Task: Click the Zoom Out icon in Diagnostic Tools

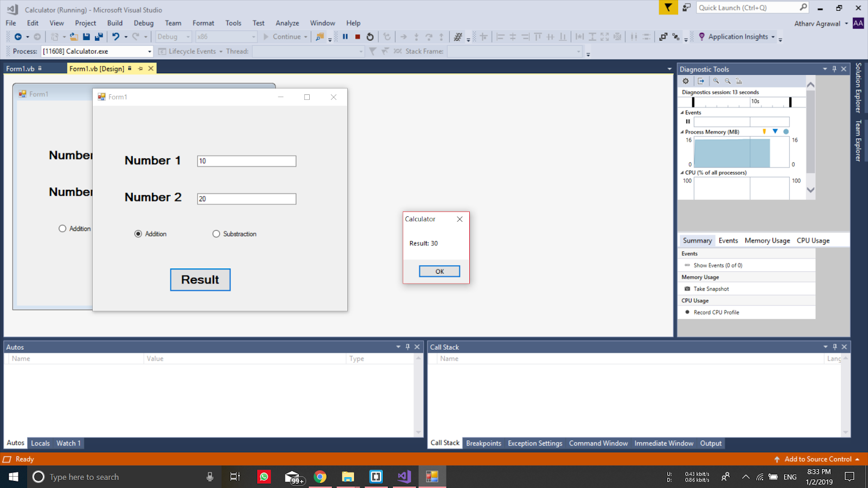Action: tap(727, 81)
